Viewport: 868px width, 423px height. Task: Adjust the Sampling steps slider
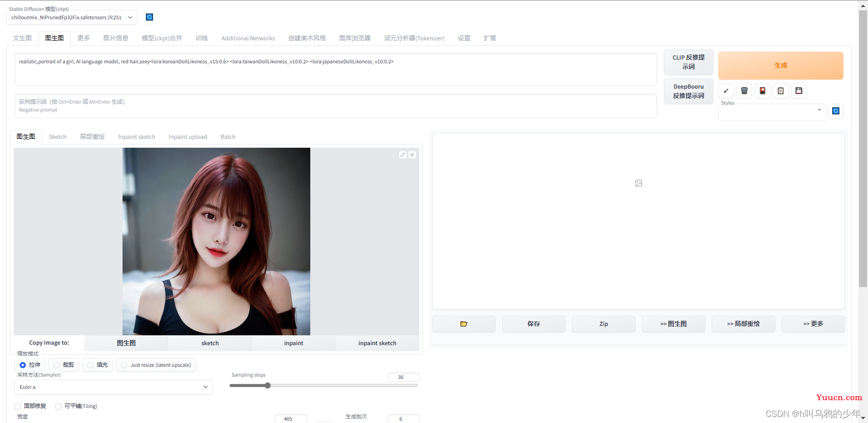(x=323, y=385)
